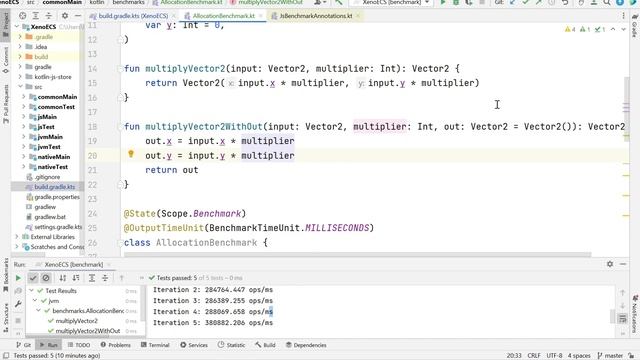Expand all test results in the Run panel

coord(92,278)
